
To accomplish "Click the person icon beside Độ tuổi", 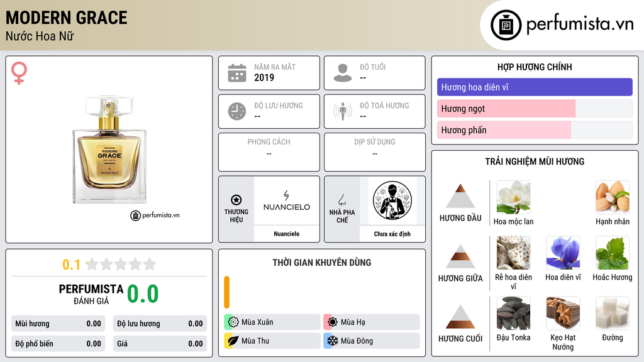I will (x=343, y=73).
